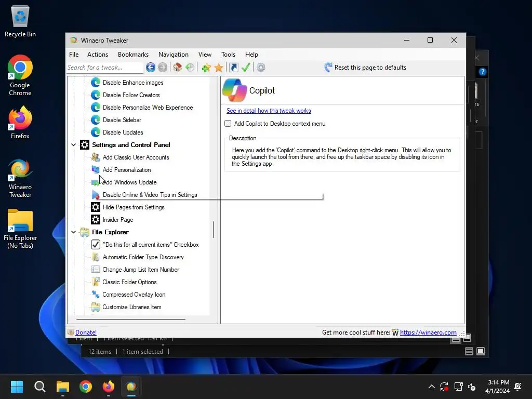Select Disable Updates tweak
This screenshot has width=532, height=399.
click(123, 132)
